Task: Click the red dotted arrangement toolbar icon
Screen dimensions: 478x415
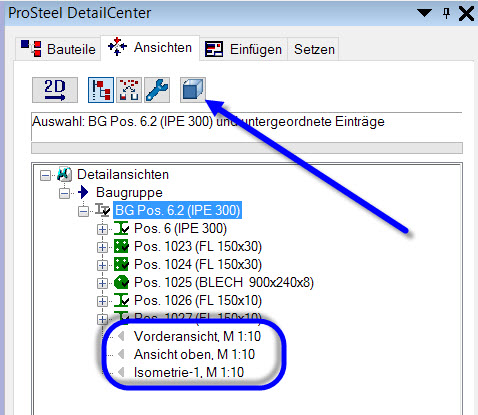Action: pyautogui.click(x=129, y=90)
